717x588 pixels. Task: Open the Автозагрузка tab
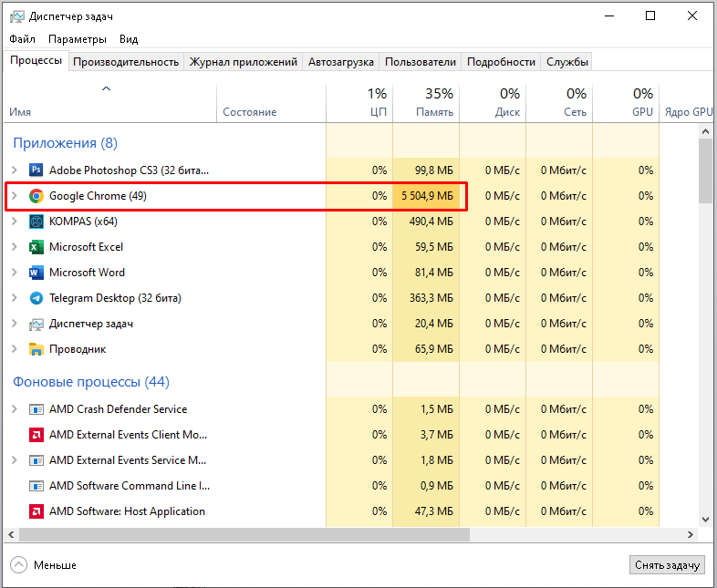[x=341, y=62]
